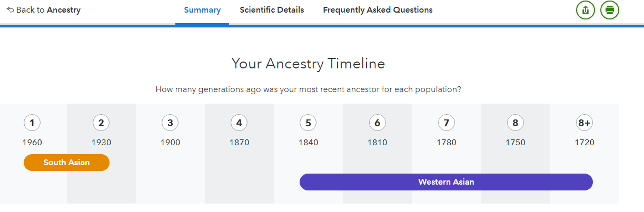644x212 pixels.
Task: Click the Your Ancestry Timeline heading
Action: [x=308, y=64]
